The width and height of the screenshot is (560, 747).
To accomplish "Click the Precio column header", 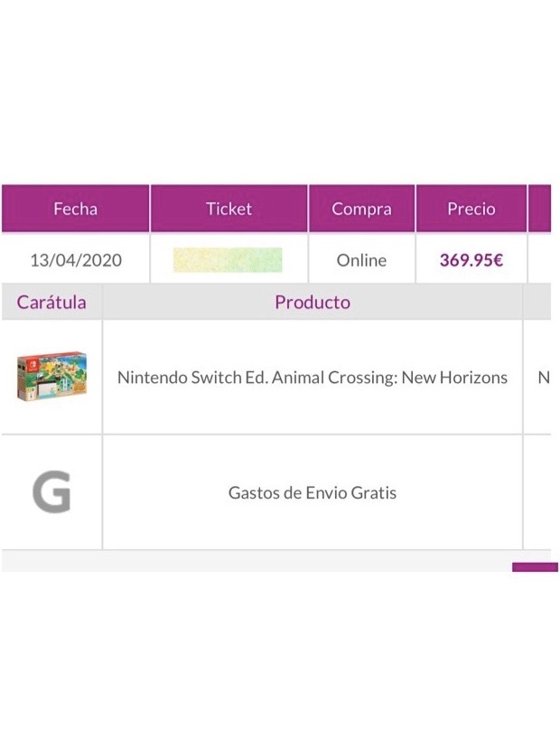I will click(471, 209).
